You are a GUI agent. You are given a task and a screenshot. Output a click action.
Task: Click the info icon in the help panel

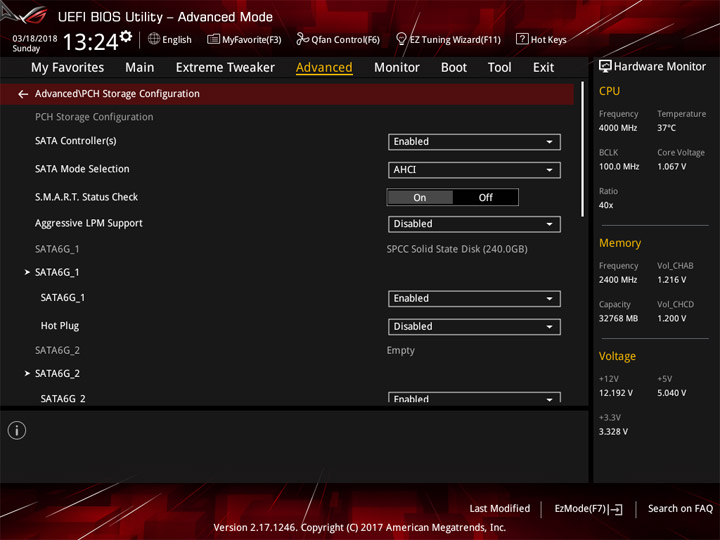[x=17, y=430]
